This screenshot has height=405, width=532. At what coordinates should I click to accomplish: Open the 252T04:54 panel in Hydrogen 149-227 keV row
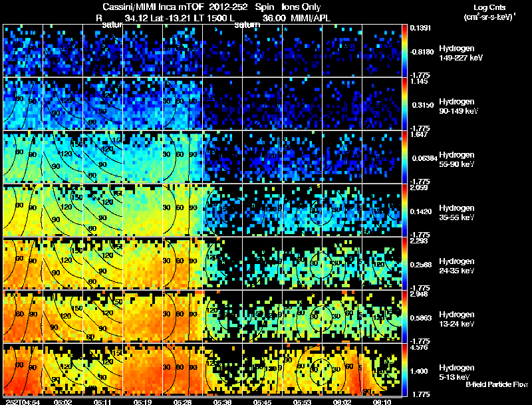23,51
